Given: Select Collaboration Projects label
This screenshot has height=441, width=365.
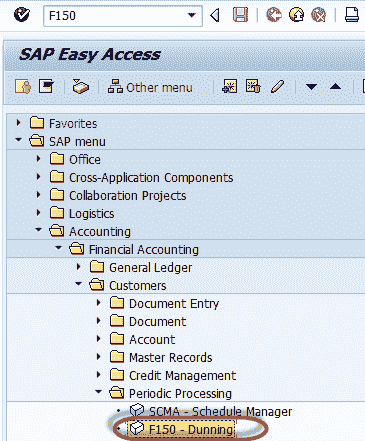Looking at the screenshot, I should point(128,196).
